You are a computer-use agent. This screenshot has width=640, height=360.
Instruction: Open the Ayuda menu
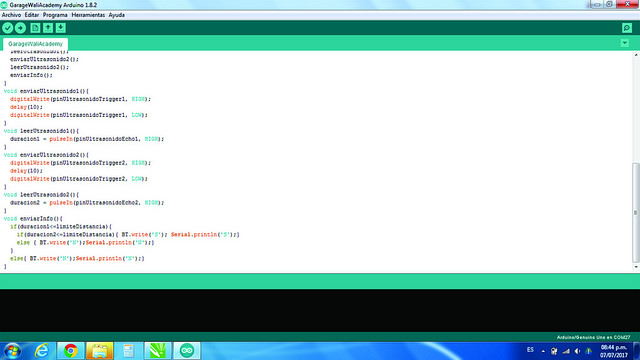click(117, 15)
